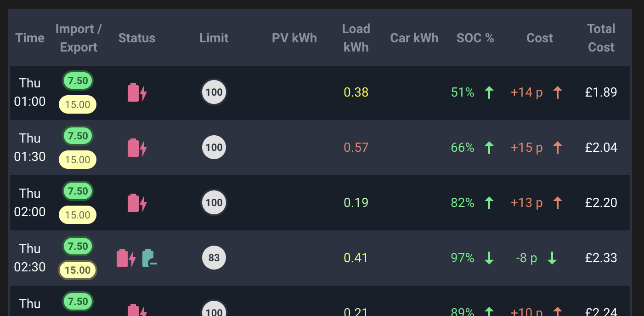The image size is (644, 316).
Task: Click the charging battery icon for Thu 02:00
Action: (137, 203)
